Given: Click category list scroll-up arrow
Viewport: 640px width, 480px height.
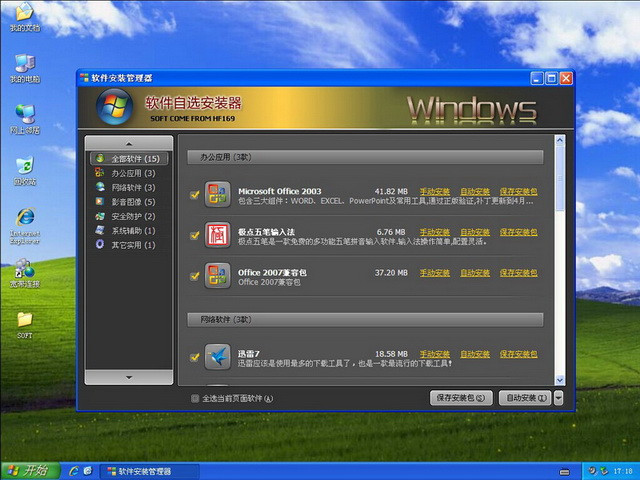Looking at the screenshot, I should [129, 143].
